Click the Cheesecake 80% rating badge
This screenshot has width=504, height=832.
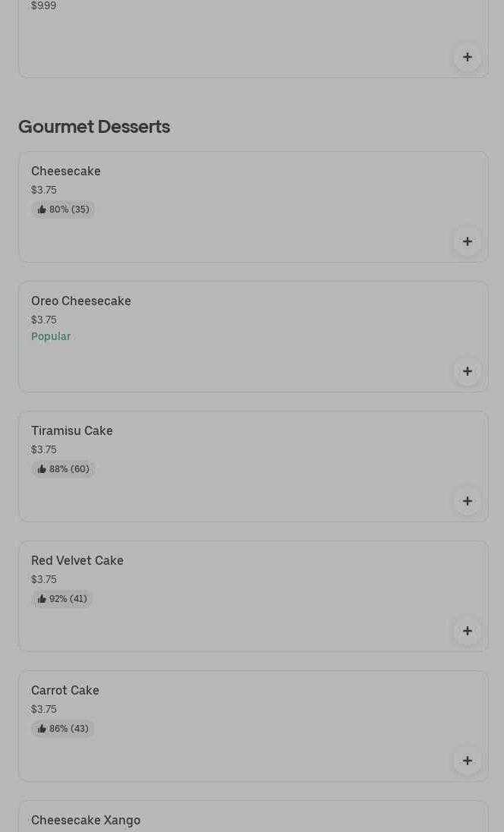point(63,210)
